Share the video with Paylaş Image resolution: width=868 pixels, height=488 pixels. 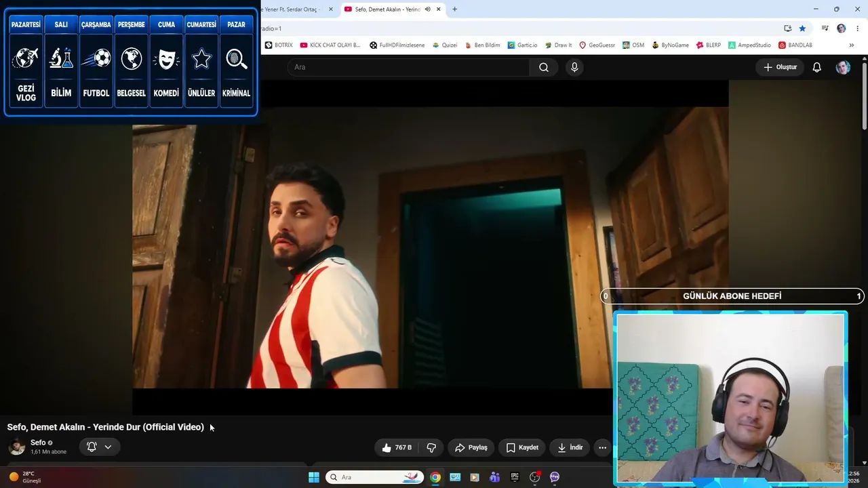tap(471, 447)
